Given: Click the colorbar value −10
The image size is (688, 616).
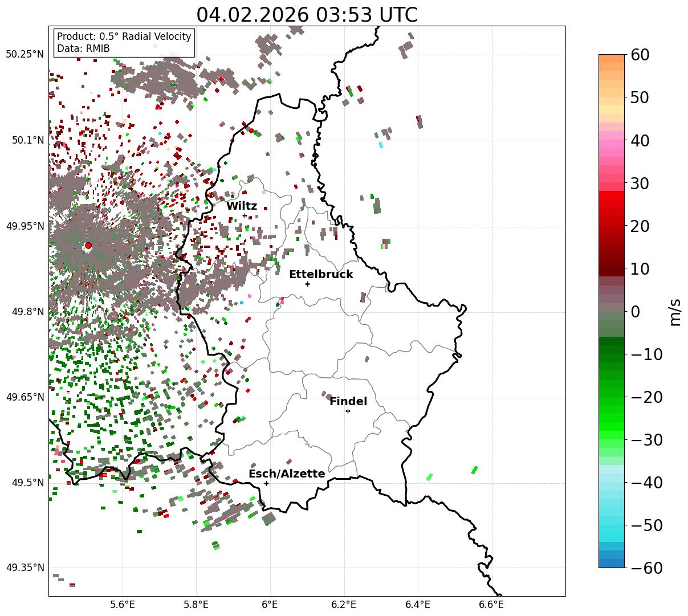Looking at the screenshot, I should tap(646, 354).
